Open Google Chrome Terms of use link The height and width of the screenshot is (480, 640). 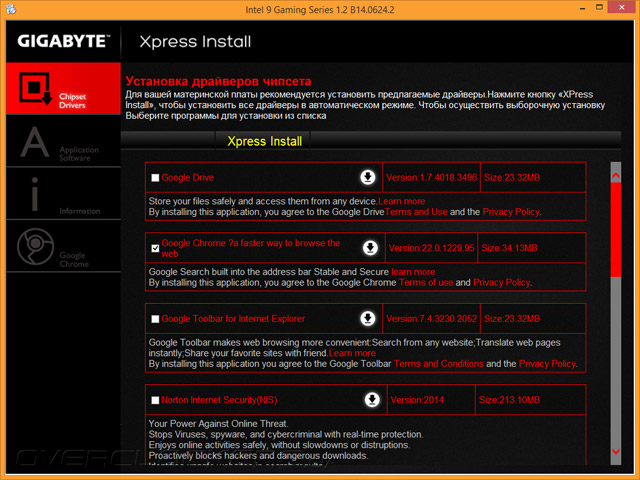[x=426, y=282]
